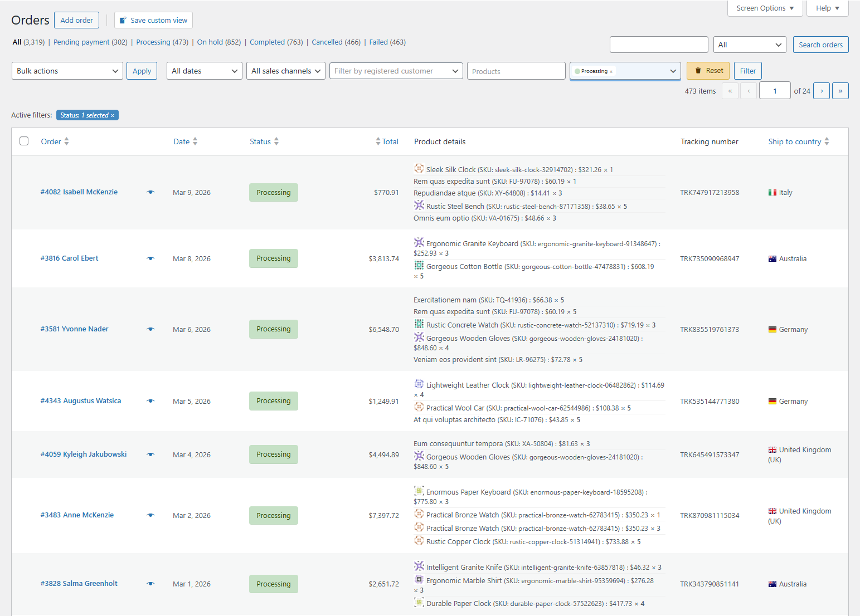Show Completed (763) orders

(x=276, y=42)
